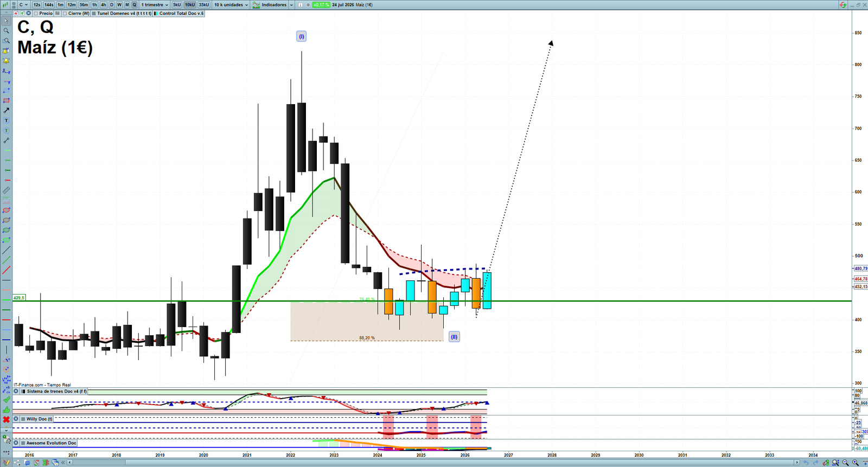Select the red rectangle drawing tool
Viewport: 868px width, 467px height.
[6, 100]
